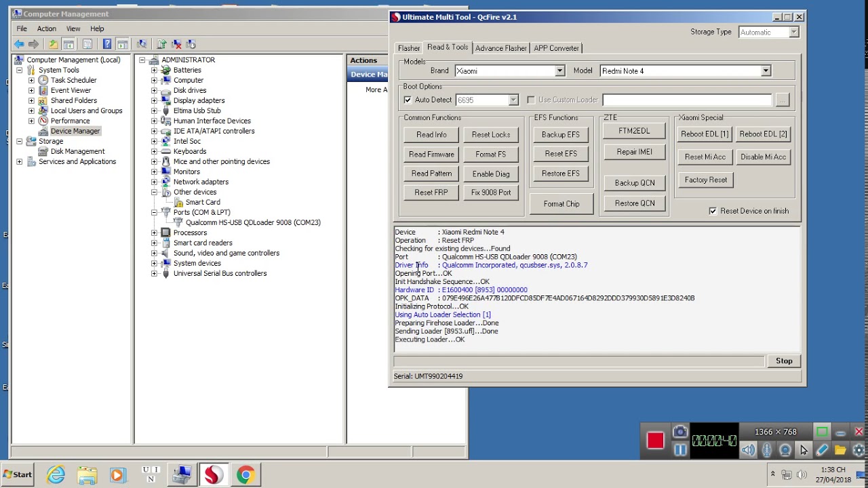Image resolution: width=868 pixels, height=488 pixels.
Task: Click the Scan for hardware changes icon
Action: [142, 44]
